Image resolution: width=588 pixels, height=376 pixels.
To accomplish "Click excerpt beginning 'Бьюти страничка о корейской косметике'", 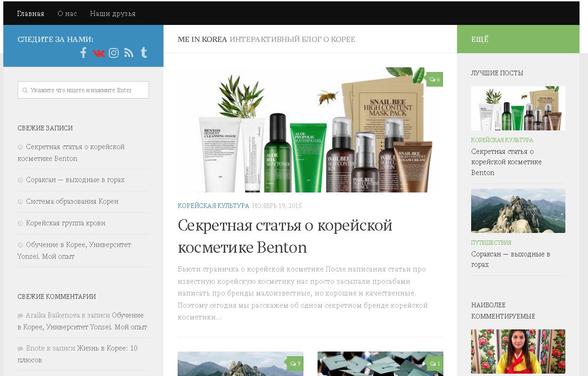I will tap(303, 293).
